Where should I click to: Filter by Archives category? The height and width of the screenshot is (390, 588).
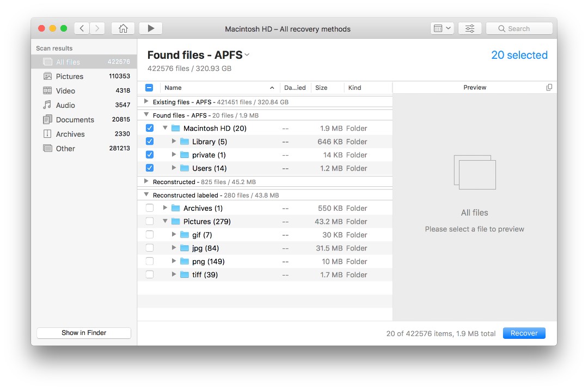84,134
